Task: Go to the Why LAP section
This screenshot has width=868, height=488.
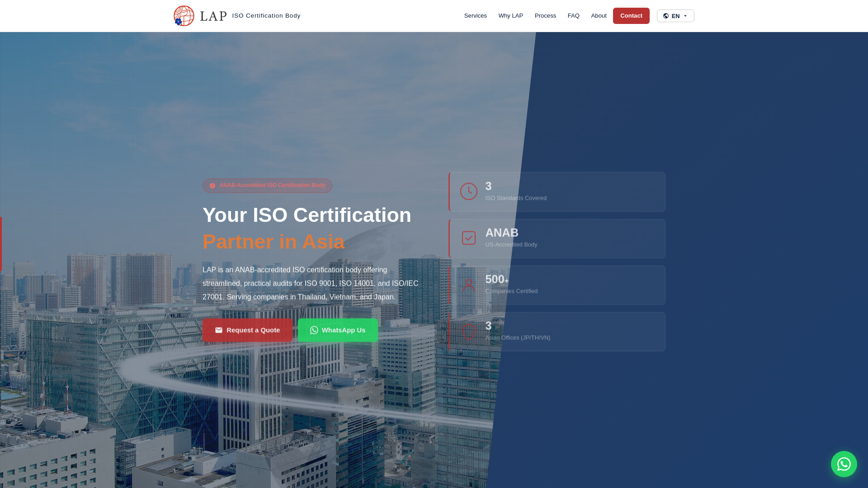Action: pyautogui.click(x=510, y=16)
